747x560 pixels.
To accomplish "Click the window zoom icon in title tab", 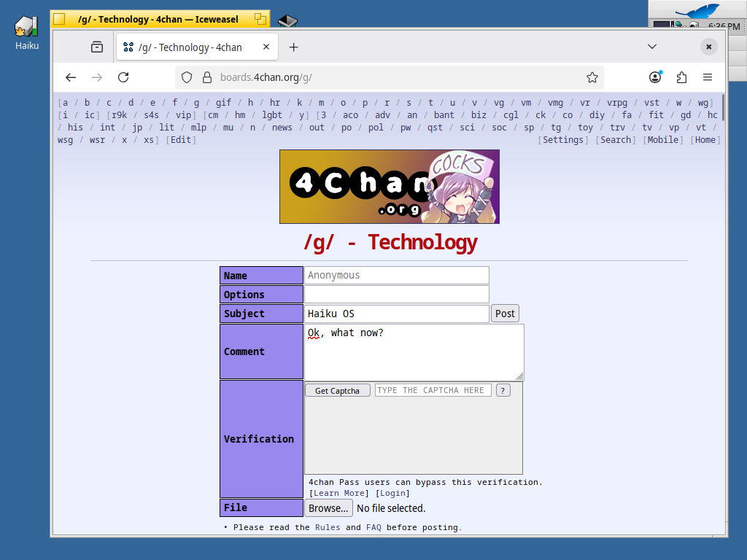I will point(260,19).
